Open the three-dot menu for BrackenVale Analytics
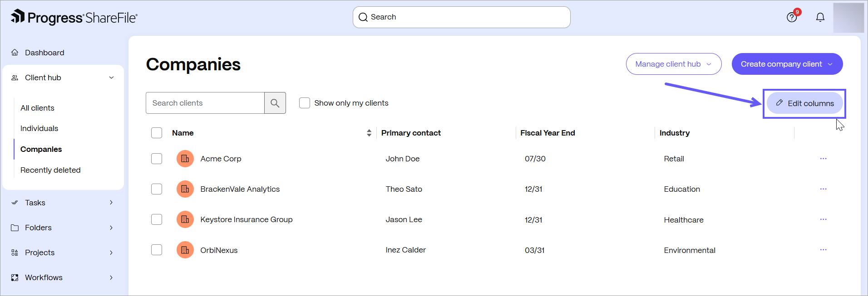Image resolution: width=868 pixels, height=296 pixels. pos(823,189)
